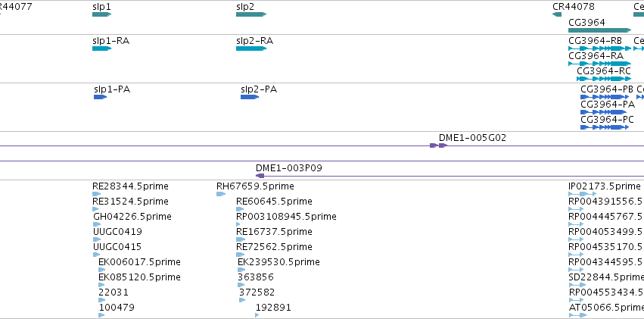
Task: Click the CG3964-PC label text
Action: click(608, 120)
